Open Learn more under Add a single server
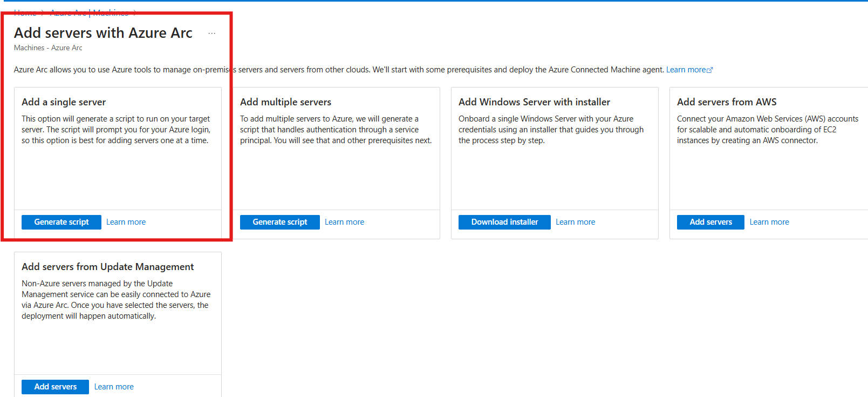Screen dimensions: 868x397 126,222
